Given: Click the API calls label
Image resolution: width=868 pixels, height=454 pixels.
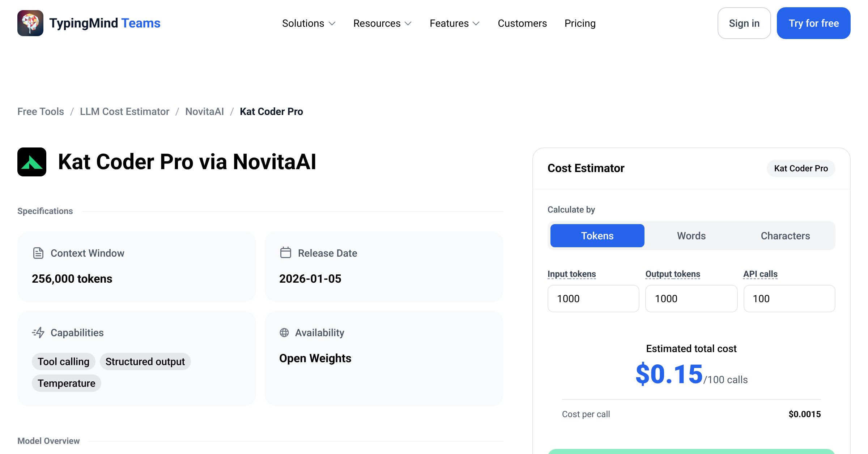Looking at the screenshot, I should pyautogui.click(x=760, y=274).
